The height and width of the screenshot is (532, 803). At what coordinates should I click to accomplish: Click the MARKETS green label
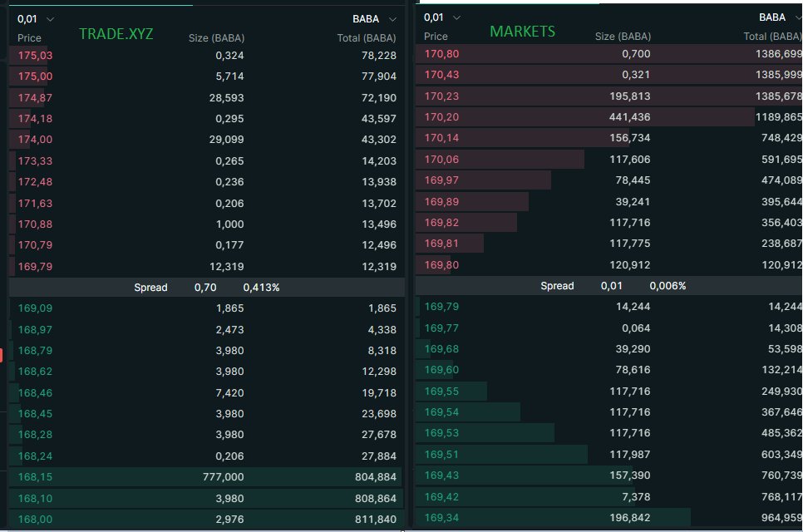pos(522,32)
